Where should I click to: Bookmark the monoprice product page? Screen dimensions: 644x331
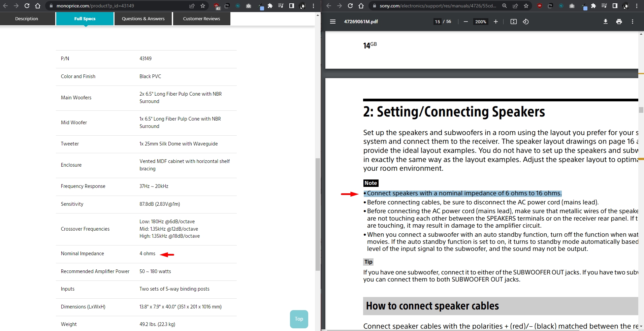[x=203, y=6]
